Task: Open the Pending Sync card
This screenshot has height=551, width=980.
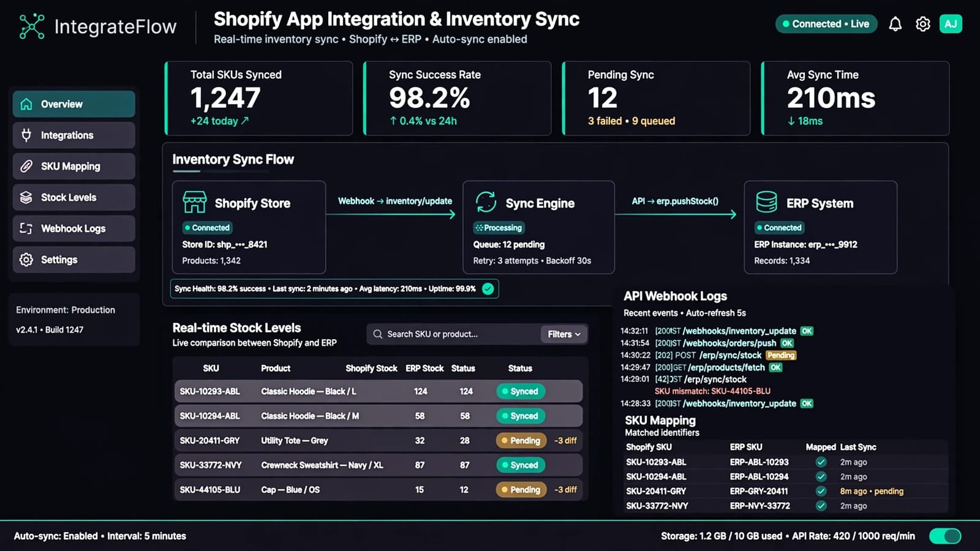Action: click(x=657, y=98)
